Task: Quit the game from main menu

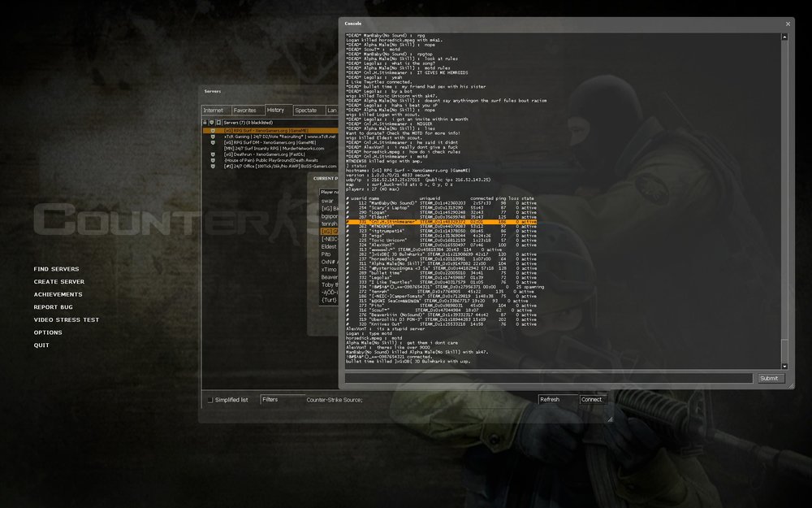Action: click(41, 345)
